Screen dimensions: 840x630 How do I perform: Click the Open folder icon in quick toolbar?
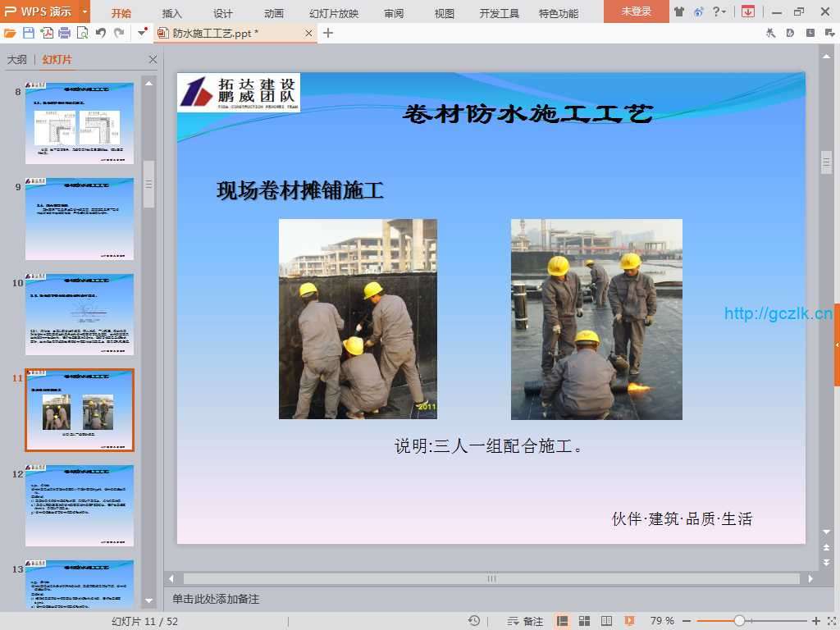10,33
